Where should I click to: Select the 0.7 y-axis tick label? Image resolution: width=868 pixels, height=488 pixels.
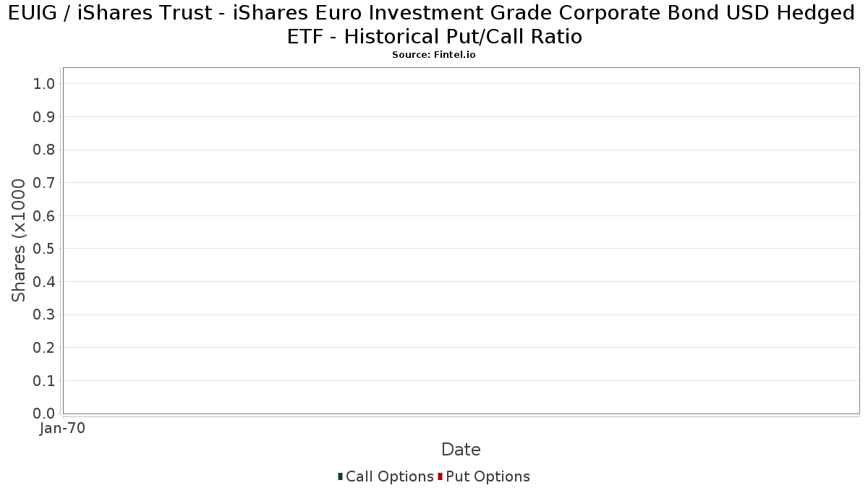(44, 183)
